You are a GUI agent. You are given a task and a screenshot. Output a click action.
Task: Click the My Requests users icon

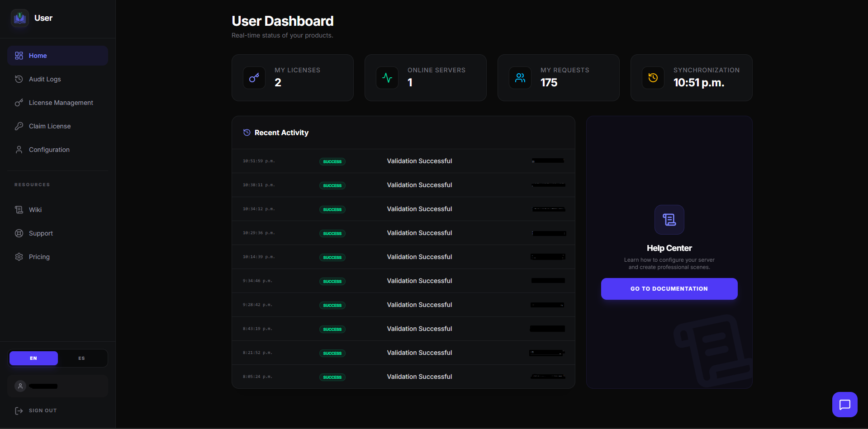click(520, 78)
